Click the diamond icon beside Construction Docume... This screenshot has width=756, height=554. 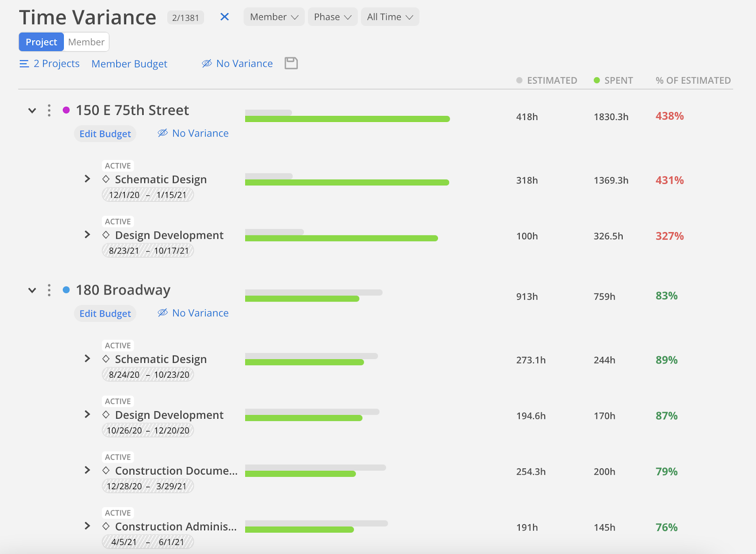pos(106,471)
